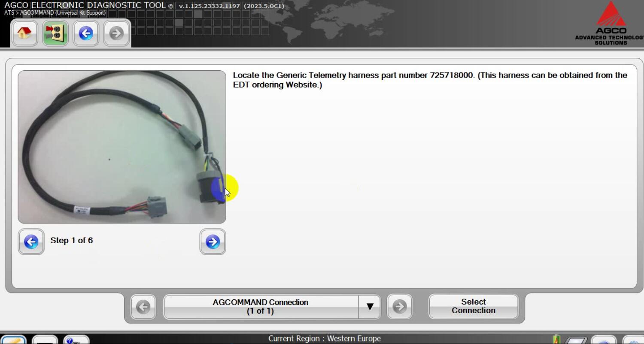This screenshot has width=644, height=344.
Task: Click the telemetry harness photo
Action: 122,147
